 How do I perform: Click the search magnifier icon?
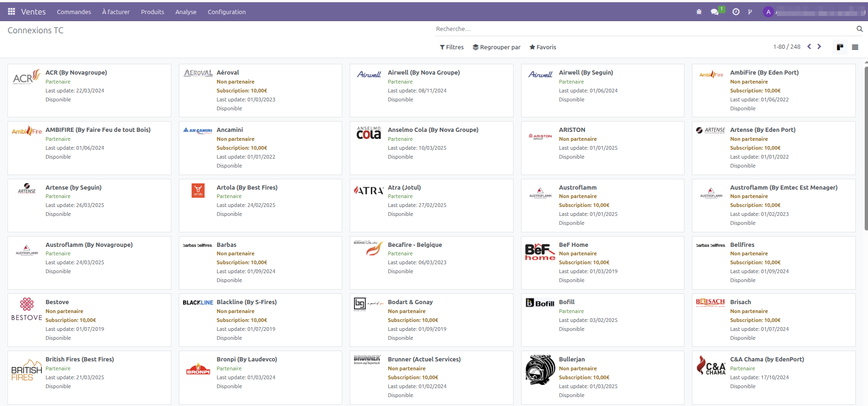pos(860,29)
